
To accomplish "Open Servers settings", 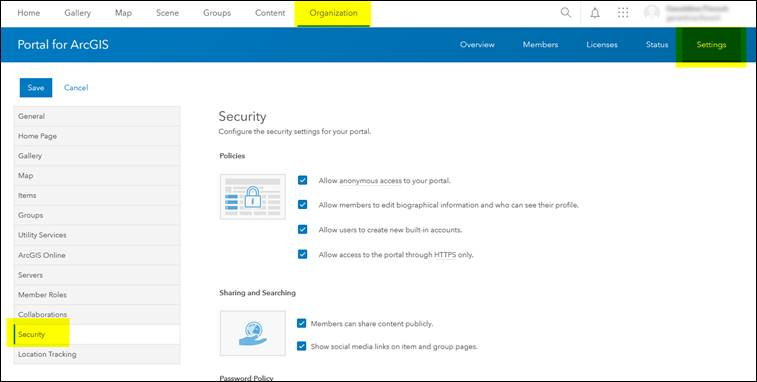I will (x=97, y=275).
